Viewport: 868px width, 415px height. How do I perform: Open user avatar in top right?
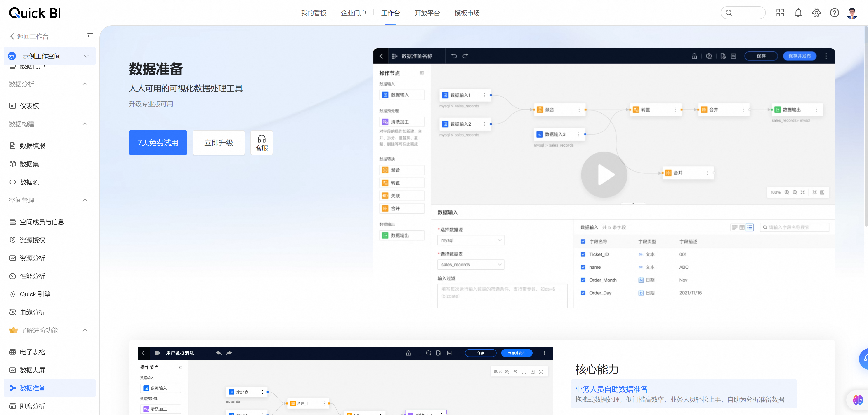coord(852,13)
